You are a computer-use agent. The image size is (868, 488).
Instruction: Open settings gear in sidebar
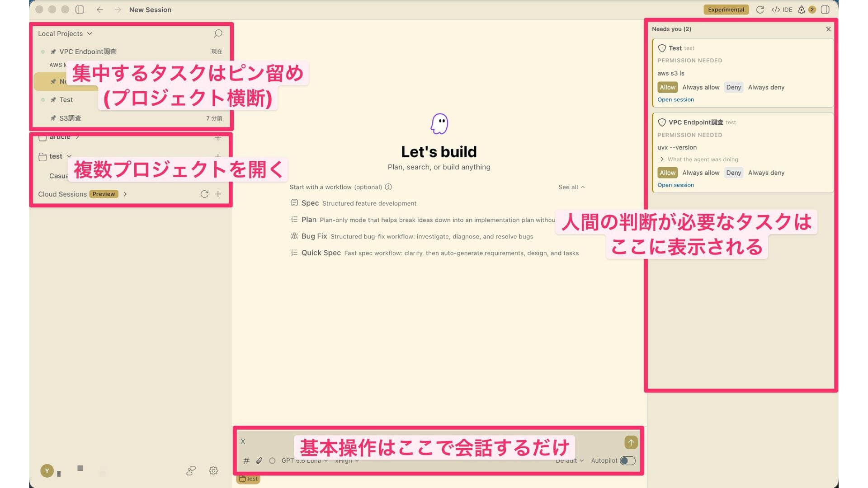(214, 471)
